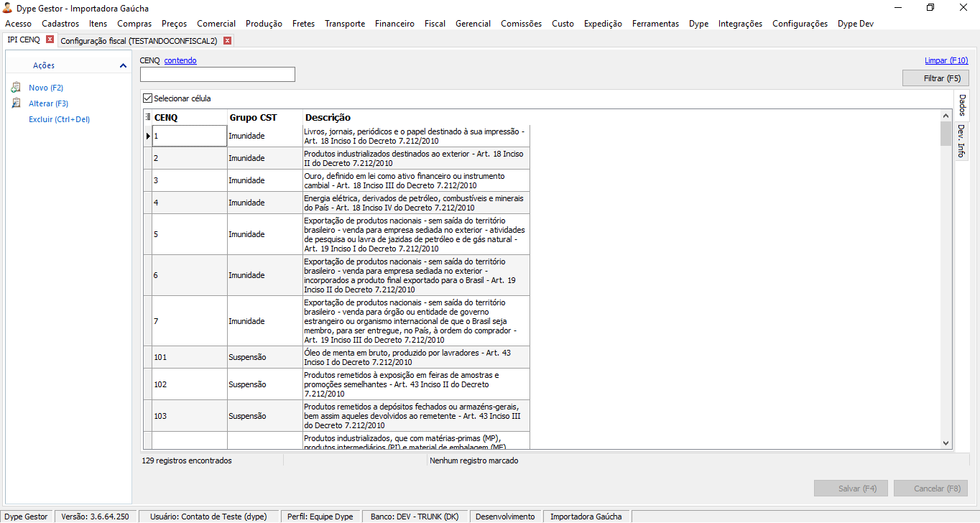
Task: Close the Configuração fiscal tab
Action: 227,40
